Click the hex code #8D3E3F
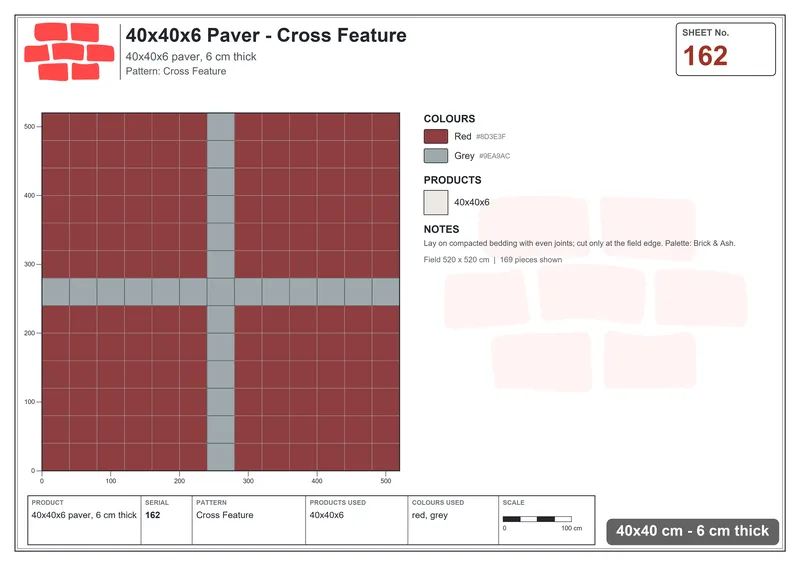This screenshot has width=800, height=566. click(491, 137)
